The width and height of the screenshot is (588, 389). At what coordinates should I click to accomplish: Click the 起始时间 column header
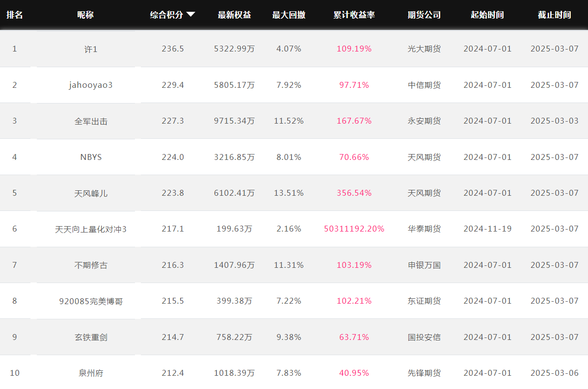487,15
